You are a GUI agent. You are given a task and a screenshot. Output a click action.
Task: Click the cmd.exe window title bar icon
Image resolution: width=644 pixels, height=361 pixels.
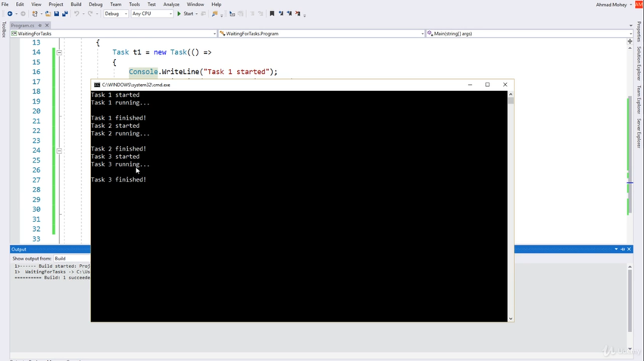pos(97,85)
